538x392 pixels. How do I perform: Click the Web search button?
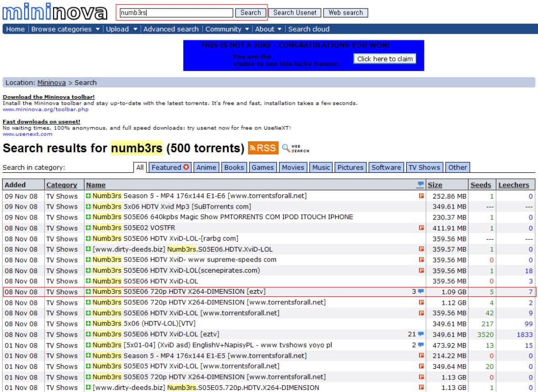(x=346, y=13)
